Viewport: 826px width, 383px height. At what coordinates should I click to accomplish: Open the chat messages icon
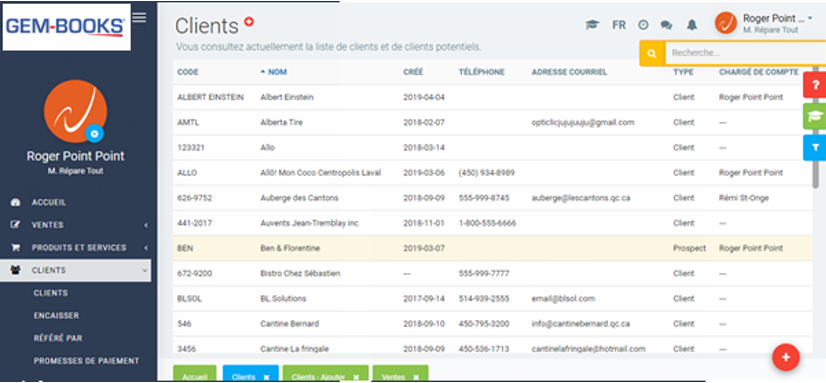click(666, 25)
